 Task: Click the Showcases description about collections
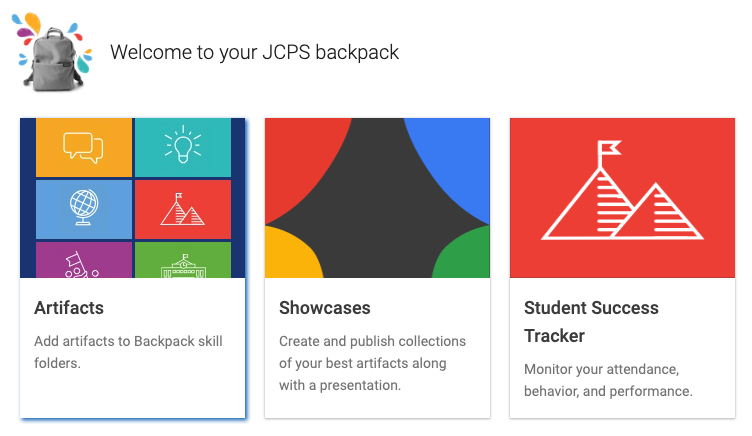[371, 362]
